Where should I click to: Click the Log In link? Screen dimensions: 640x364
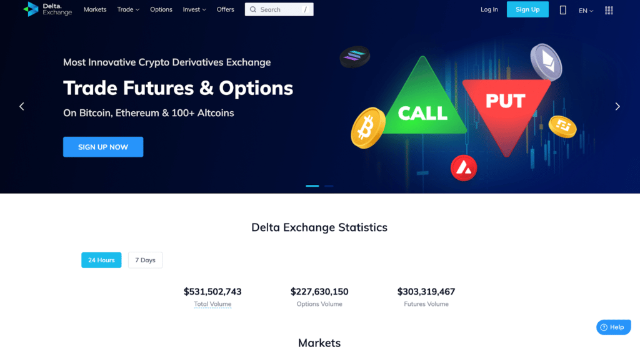489,9
